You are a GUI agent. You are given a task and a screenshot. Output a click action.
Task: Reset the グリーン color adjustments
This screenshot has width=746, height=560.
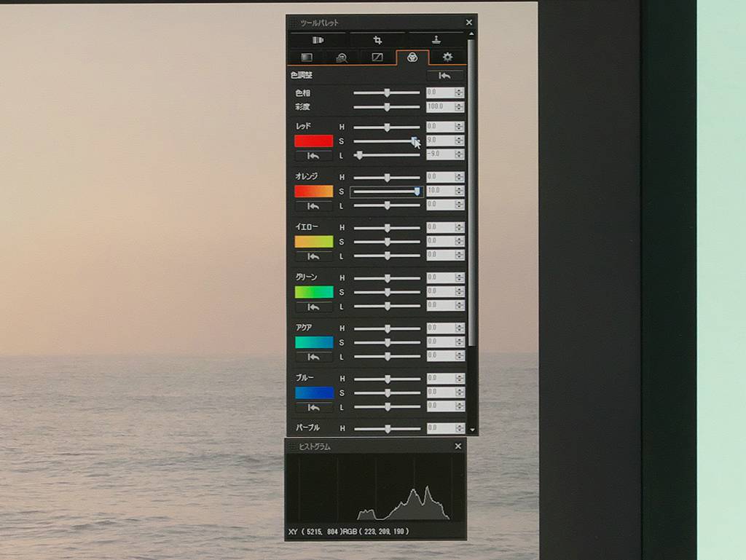tap(313, 307)
